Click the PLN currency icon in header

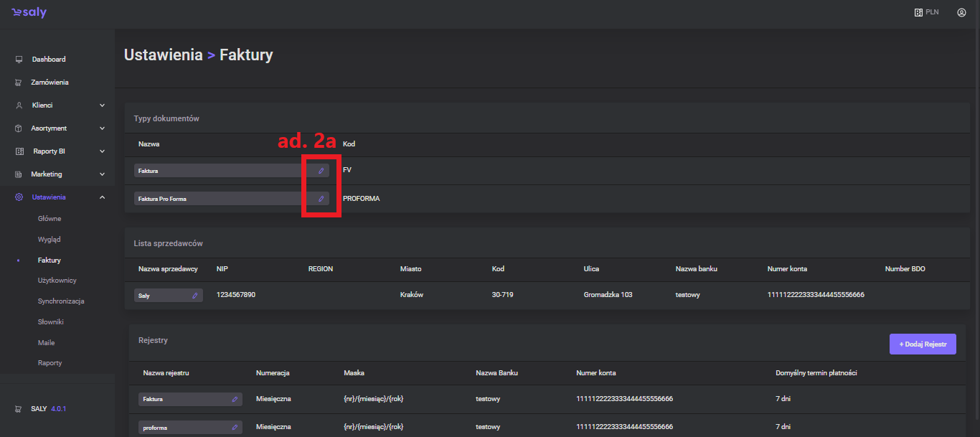[918, 12]
